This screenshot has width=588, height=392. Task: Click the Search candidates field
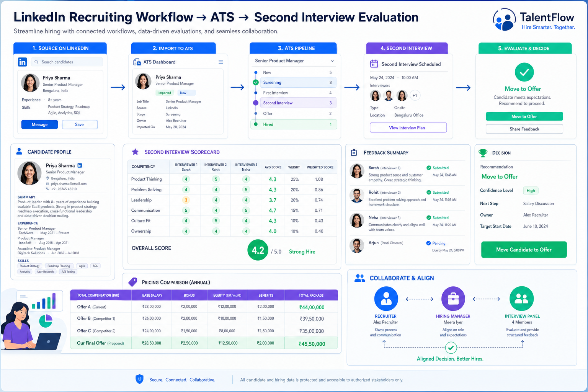coord(67,62)
